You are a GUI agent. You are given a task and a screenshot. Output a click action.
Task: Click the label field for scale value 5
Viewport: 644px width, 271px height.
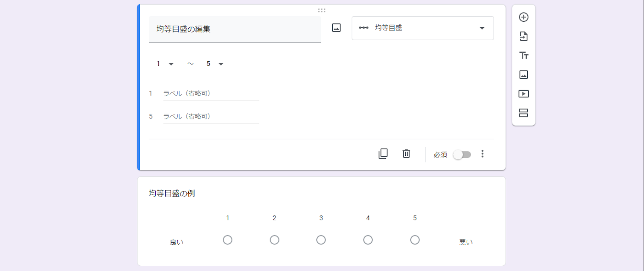(x=211, y=117)
